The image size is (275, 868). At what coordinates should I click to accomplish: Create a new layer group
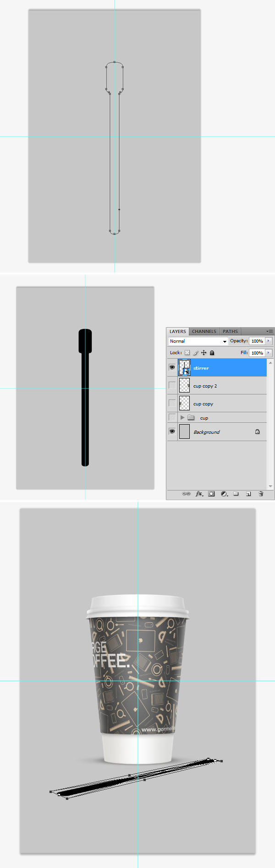(x=236, y=494)
